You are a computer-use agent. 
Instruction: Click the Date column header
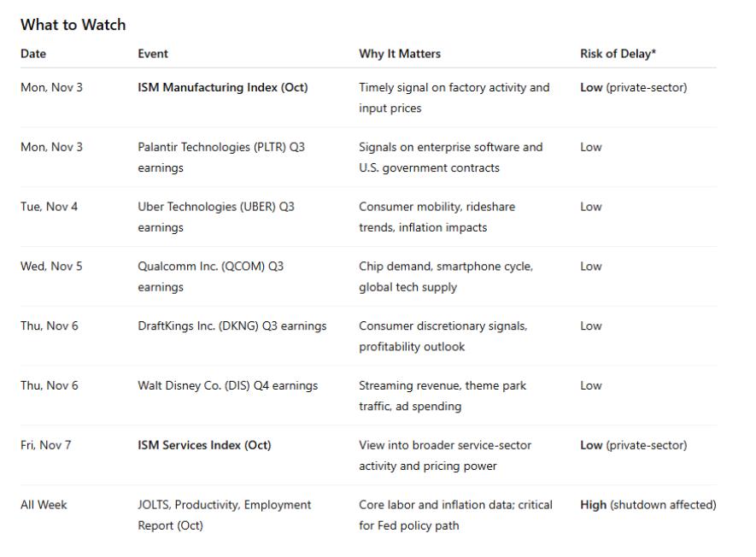pos(33,53)
